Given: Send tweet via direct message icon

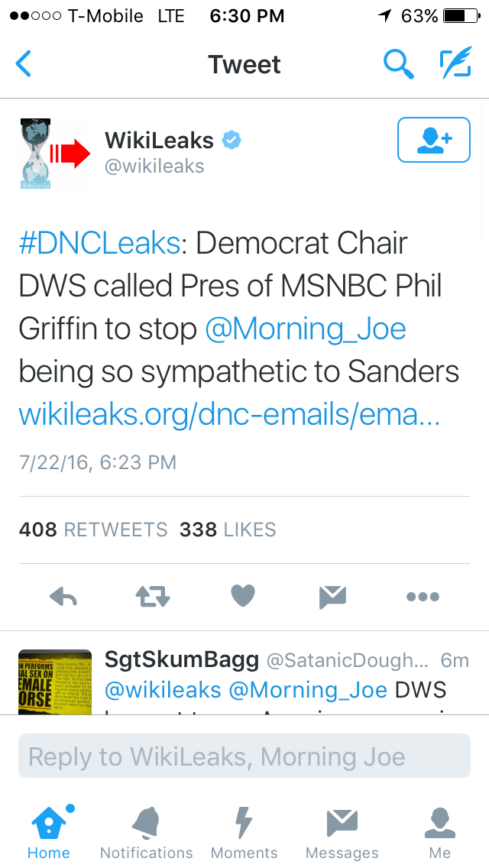Looking at the screenshot, I should click(x=332, y=597).
